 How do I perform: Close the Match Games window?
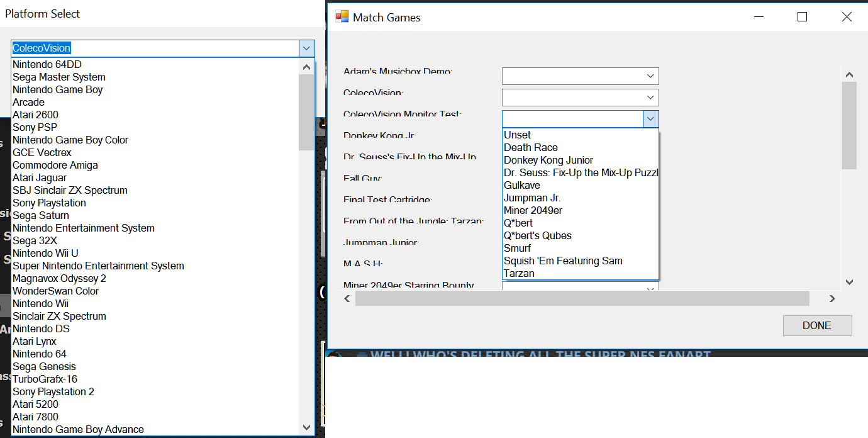[846, 17]
